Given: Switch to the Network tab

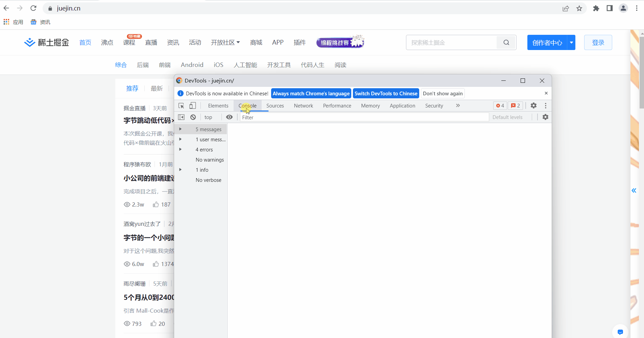Looking at the screenshot, I should [304, 106].
